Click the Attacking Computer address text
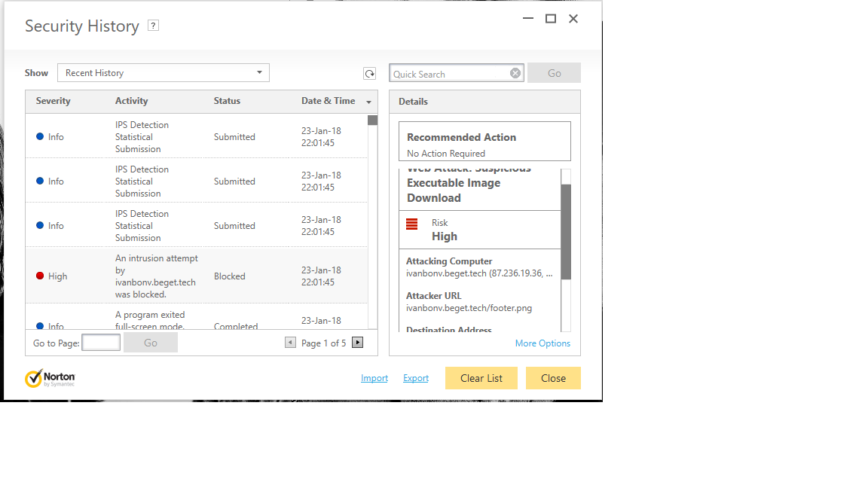 pos(479,273)
